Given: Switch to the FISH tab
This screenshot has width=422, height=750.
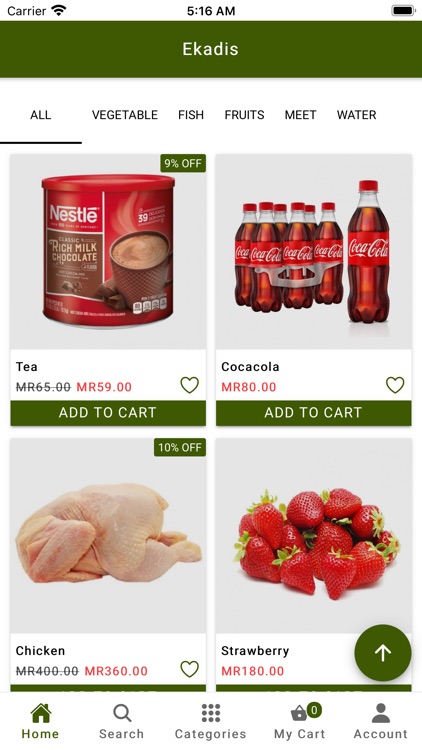Looking at the screenshot, I should tap(191, 115).
